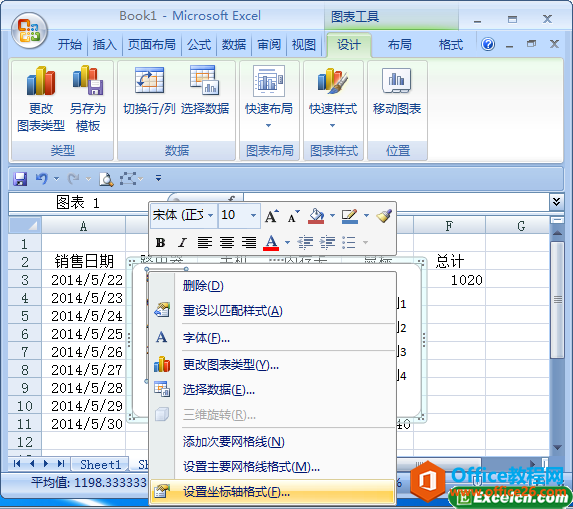Click Increase Indent icon in mini toolbar
Viewport: 573px width, 509px height.
pyautogui.click(x=327, y=242)
